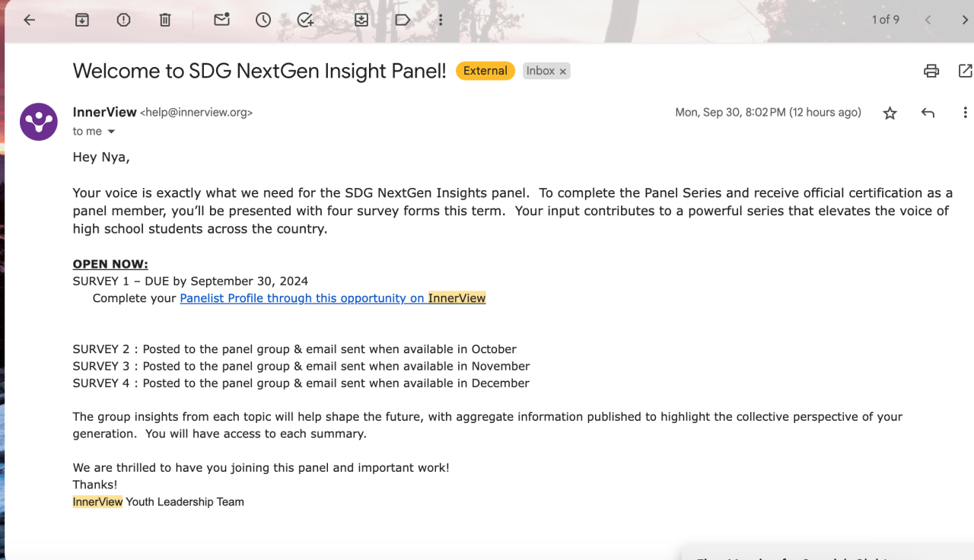
Task: Expand recipient details next to "to me"
Action: pos(111,132)
